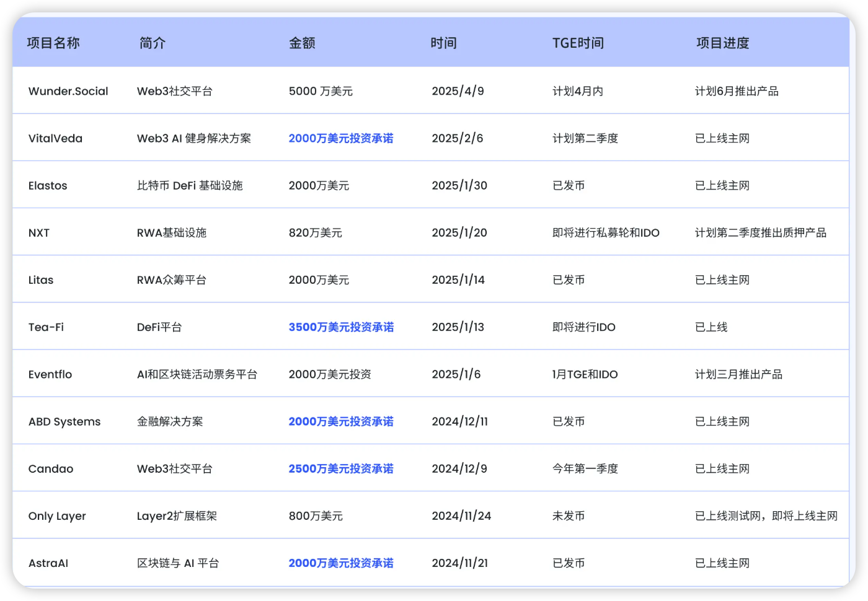The image size is (868, 601).
Task: Click the date 2025/2/6
Action: pyautogui.click(x=458, y=138)
